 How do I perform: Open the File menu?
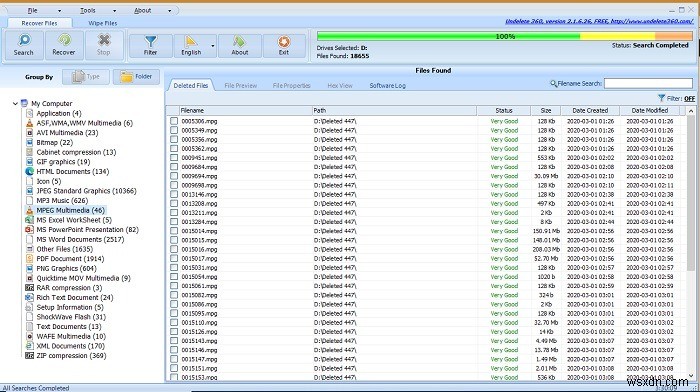coord(33,11)
